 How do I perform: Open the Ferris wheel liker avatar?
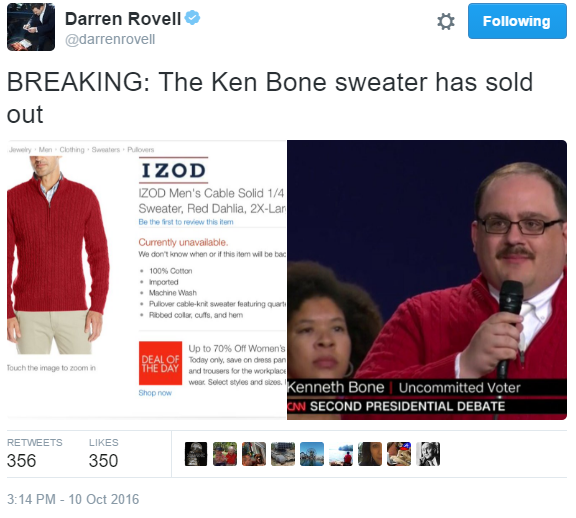312,454
